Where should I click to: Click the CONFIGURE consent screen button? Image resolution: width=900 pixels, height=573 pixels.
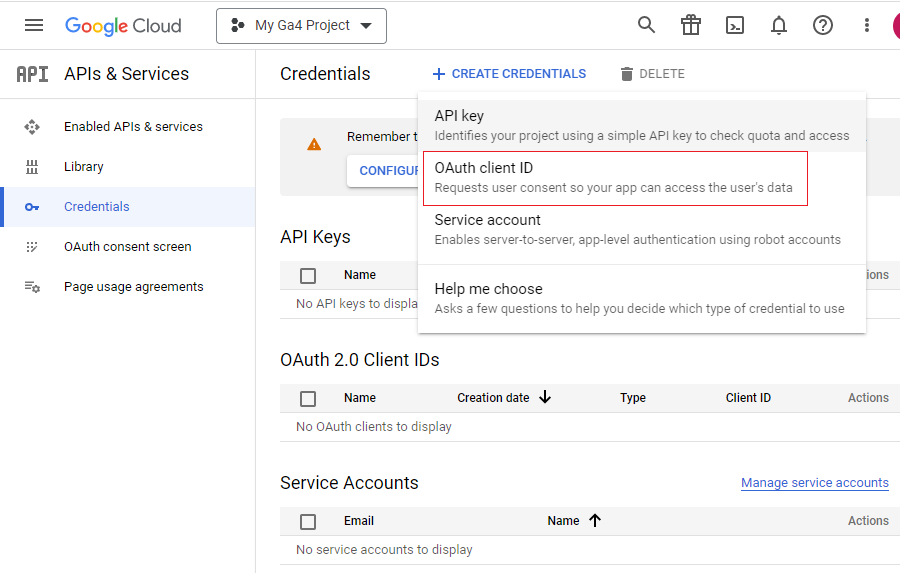(x=383, y=171)
